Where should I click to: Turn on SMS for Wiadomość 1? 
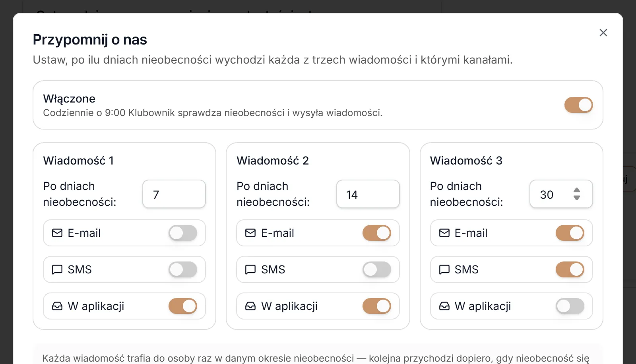(x=183, y=269)
